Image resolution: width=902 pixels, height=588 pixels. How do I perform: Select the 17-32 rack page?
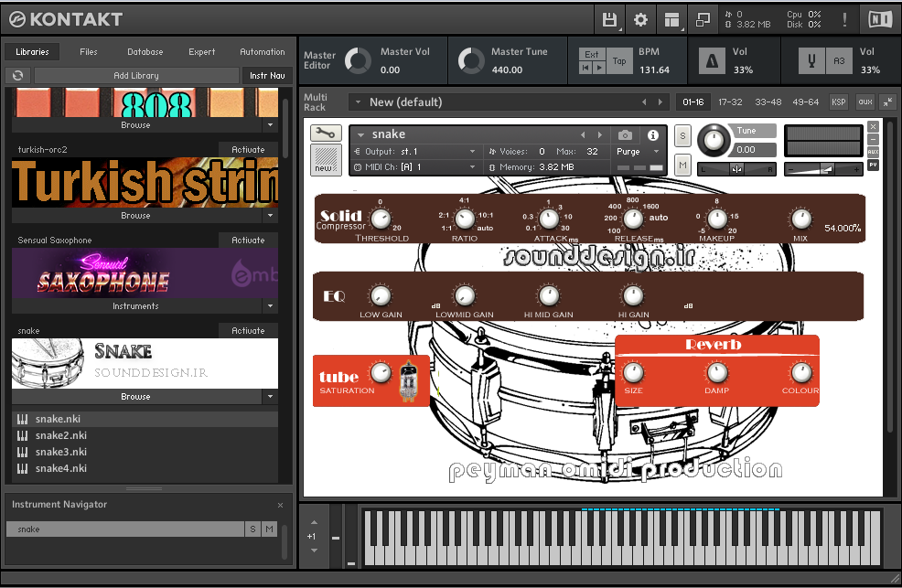pos(730,102)
